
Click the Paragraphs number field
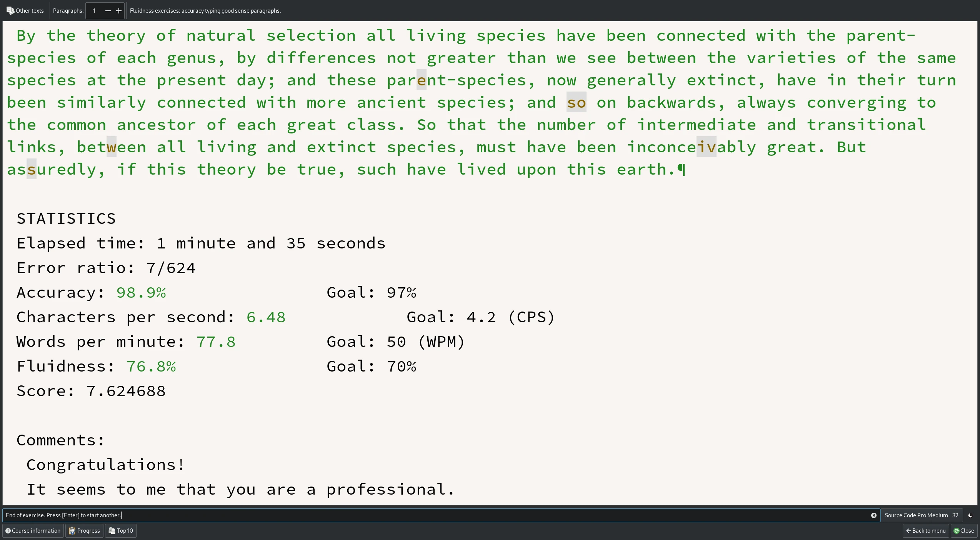95,11
